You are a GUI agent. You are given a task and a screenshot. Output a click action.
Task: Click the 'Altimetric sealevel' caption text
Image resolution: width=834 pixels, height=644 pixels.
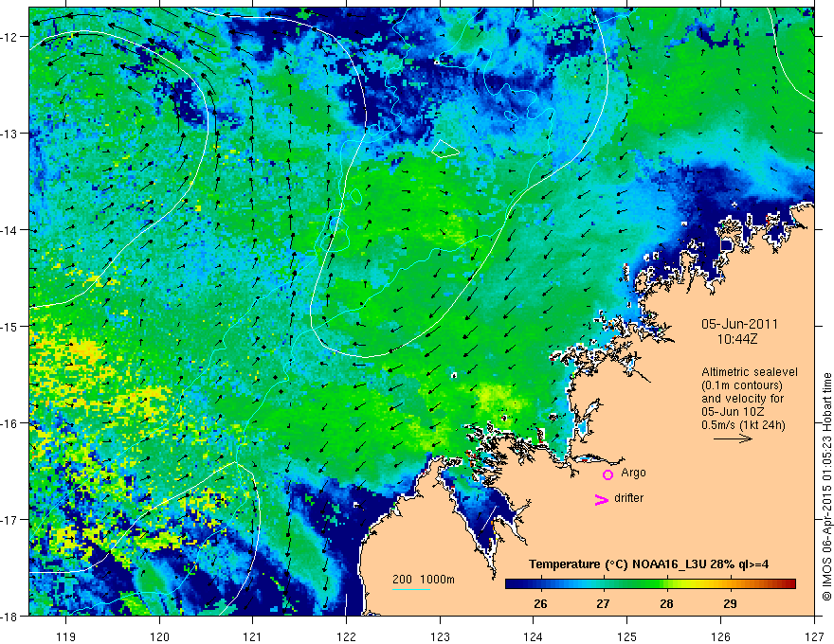click(750, 372)
